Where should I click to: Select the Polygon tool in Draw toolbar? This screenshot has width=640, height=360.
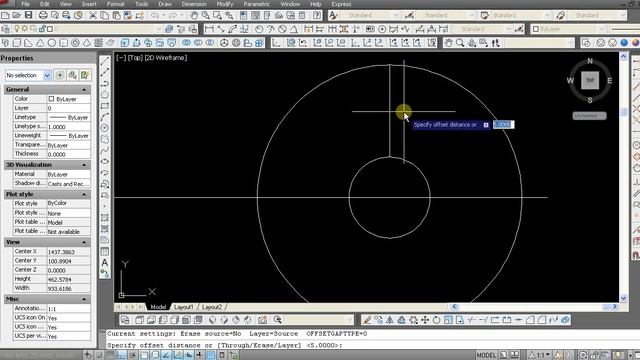pyautogui.click(x=104, y=95)
